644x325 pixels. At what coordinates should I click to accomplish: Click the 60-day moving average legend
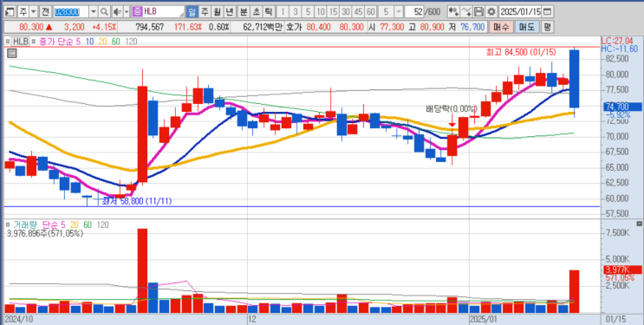[x=116, y=41]
